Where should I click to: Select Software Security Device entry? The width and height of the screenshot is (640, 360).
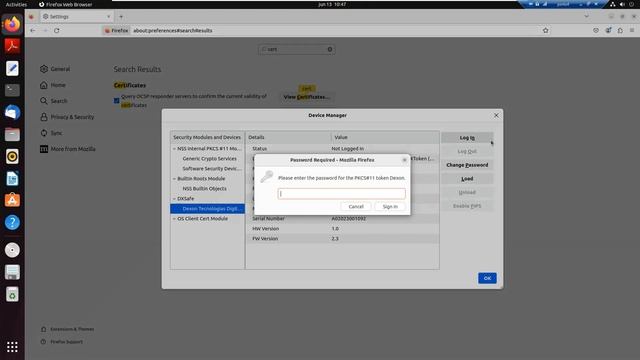212,169
